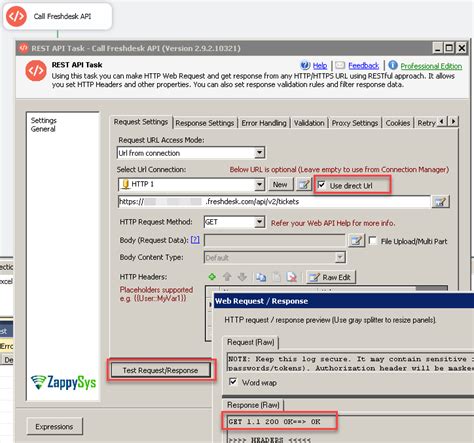Click the delete header icon with red X
The width and height of the screenshot is (474, 443).
[292, 277]
